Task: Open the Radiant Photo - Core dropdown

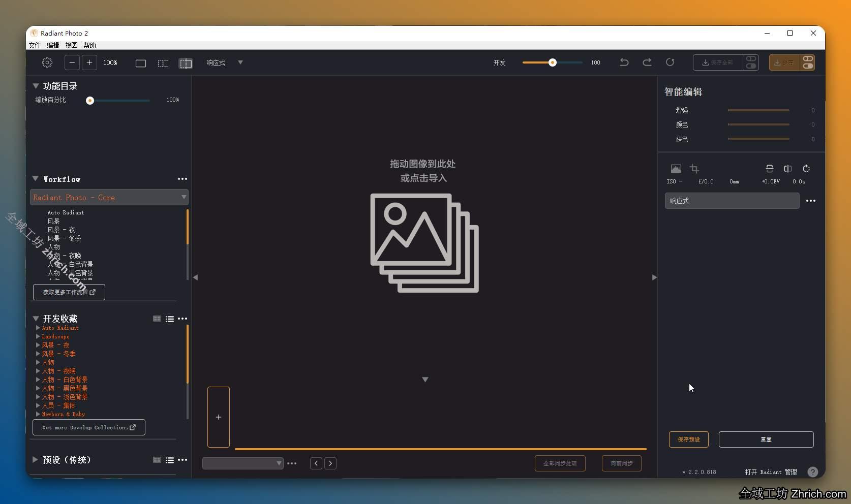Action: click(109, 197)
